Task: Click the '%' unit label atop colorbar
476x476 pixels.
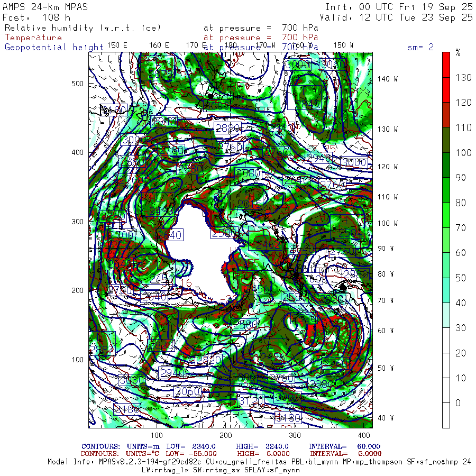Action: (458, 52)
